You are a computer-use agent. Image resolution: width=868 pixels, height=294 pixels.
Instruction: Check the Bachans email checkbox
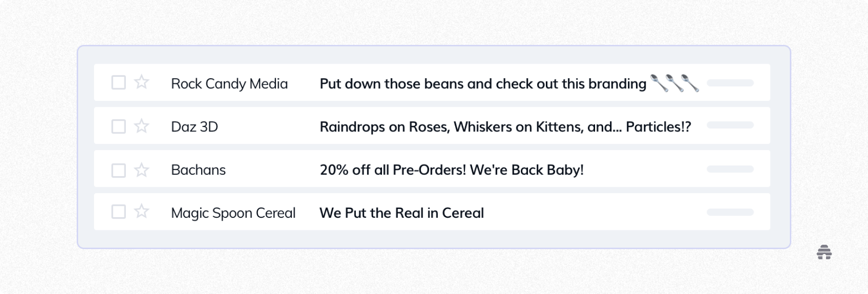tap(119, 170)
